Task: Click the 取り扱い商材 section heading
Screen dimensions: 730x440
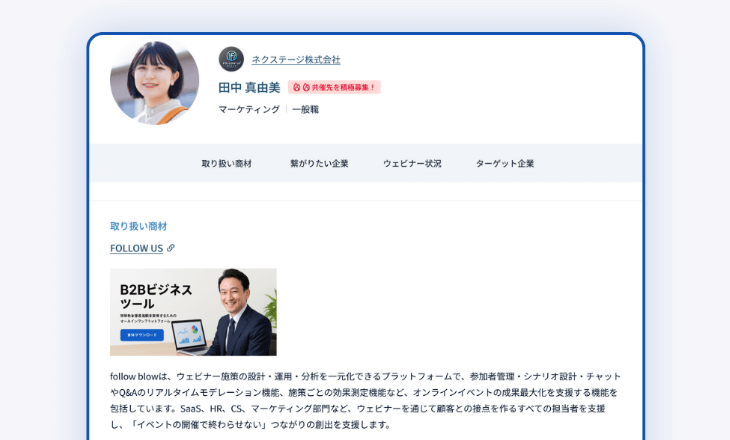Action: tap(138, 226)
